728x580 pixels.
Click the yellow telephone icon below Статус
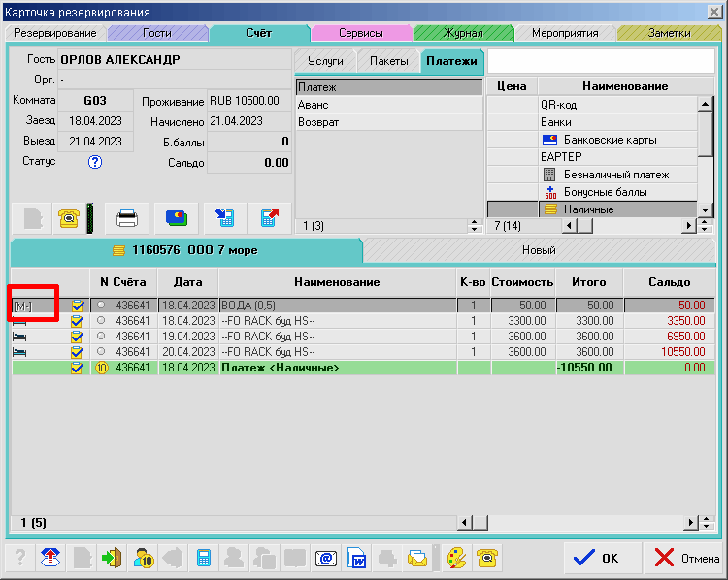69,218
